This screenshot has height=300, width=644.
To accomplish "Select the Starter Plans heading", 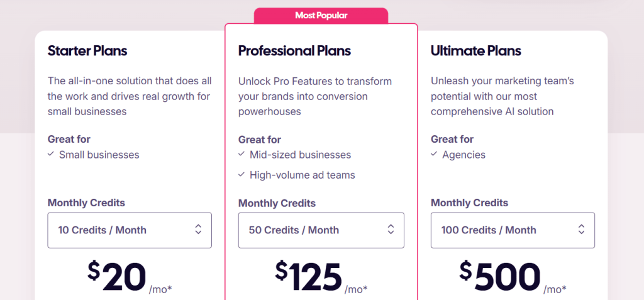I will pos(87,51).
